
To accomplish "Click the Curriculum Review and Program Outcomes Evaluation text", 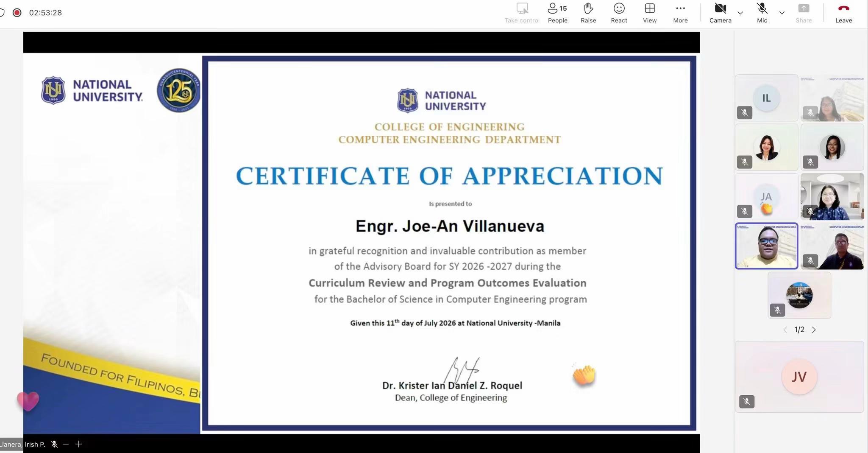I will pyautogui.click(x=448, y=283).
